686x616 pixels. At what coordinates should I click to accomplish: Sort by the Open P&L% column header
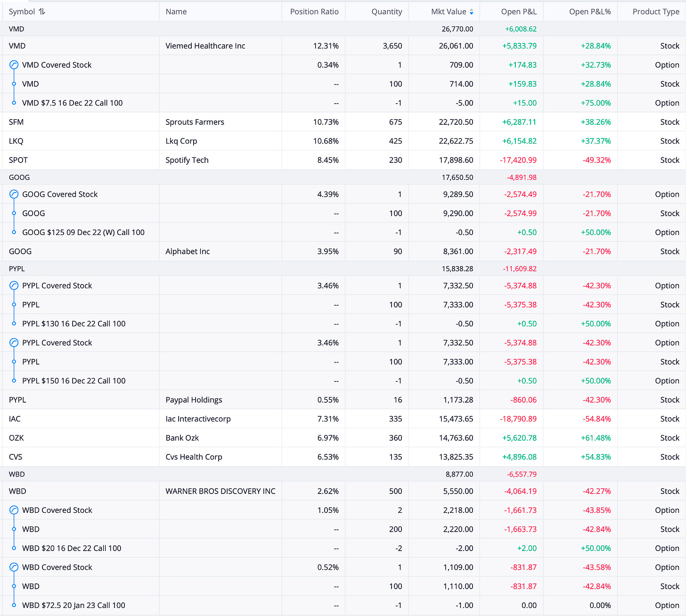pyautogui.click(x=590, y=12)
